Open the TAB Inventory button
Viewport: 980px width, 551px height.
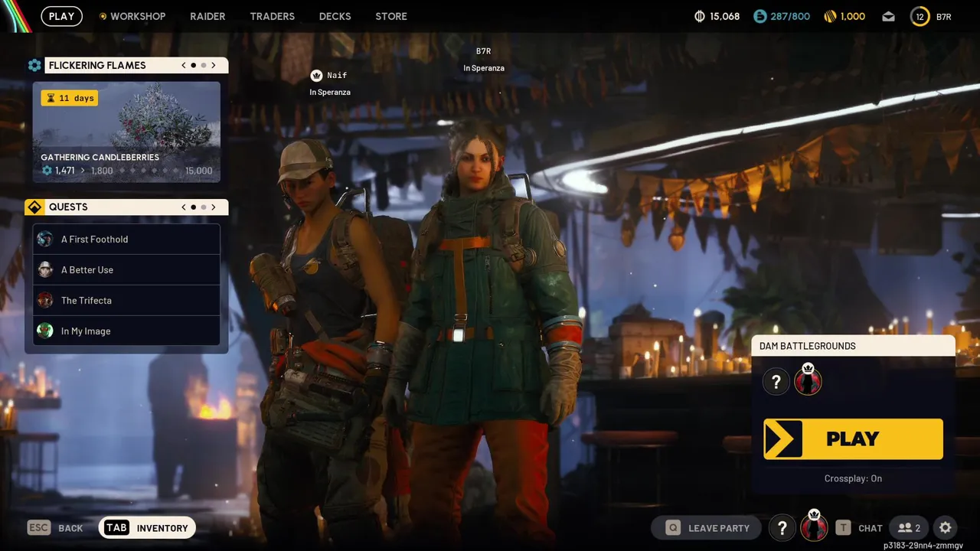(148, 528)
